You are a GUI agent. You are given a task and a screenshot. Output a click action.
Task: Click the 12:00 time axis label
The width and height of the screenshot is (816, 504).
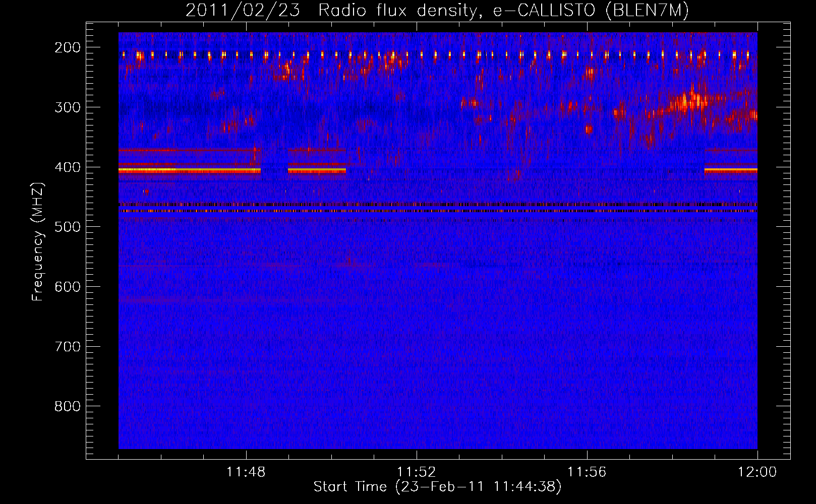pyautogui.click(x=757, y=472)
